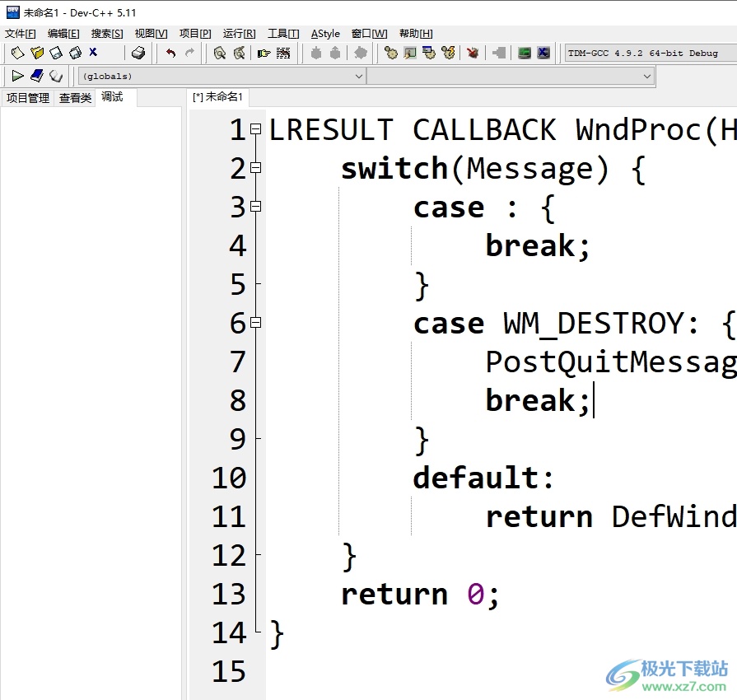This screenshot has height=700, width=737.
Task: Click the 'return 0;' code line
Action: 420,595
